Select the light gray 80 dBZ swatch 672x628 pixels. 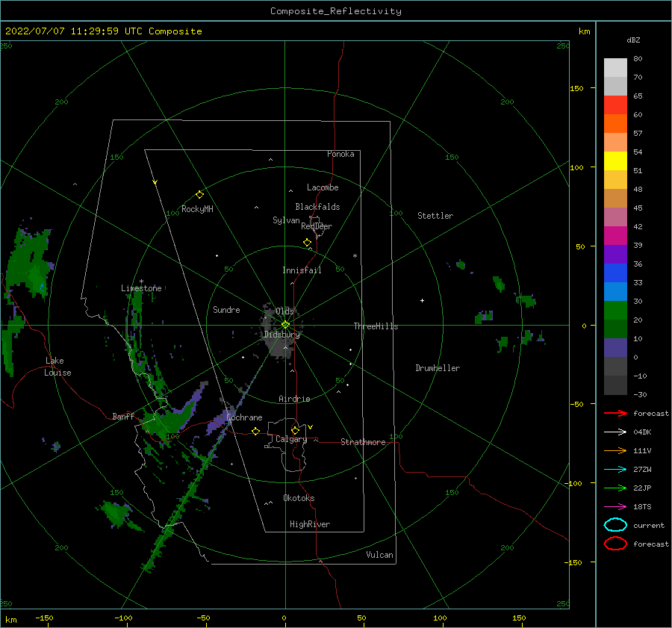tap(615, 67)
